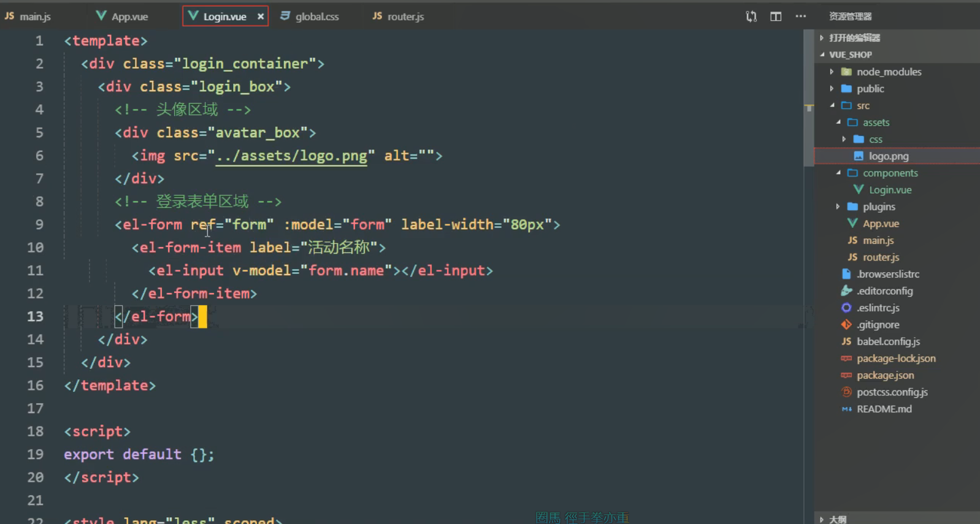Collapse the assets folder arrow
This screenshot has height=524, width=980.
838,123
